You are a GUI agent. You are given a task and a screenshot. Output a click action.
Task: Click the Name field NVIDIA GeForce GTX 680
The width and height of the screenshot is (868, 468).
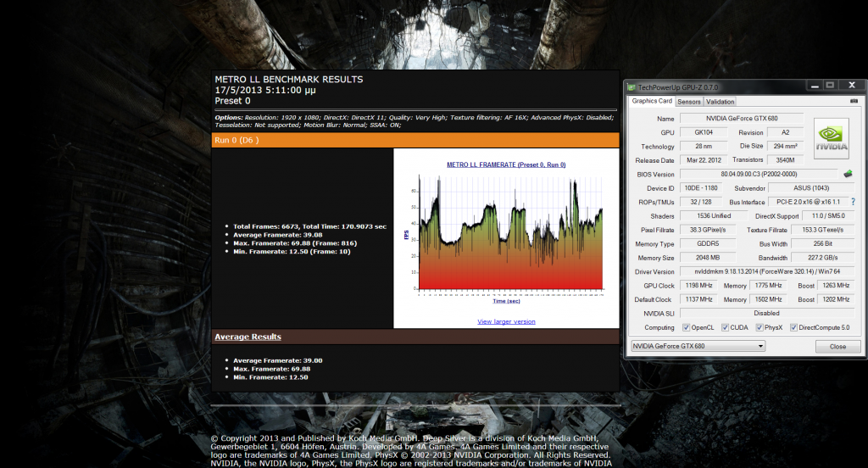coord(741,119)
